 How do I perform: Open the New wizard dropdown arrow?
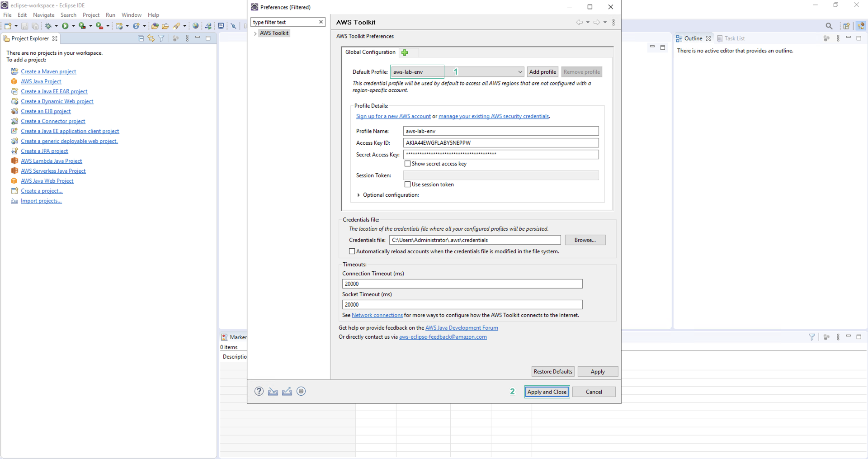click(16, 26)
